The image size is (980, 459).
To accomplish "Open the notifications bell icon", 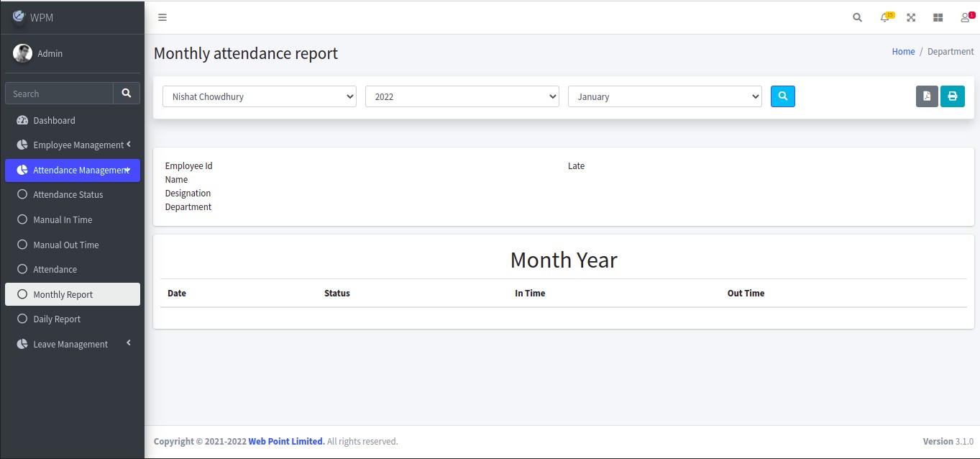I will [x=885, y=17].
